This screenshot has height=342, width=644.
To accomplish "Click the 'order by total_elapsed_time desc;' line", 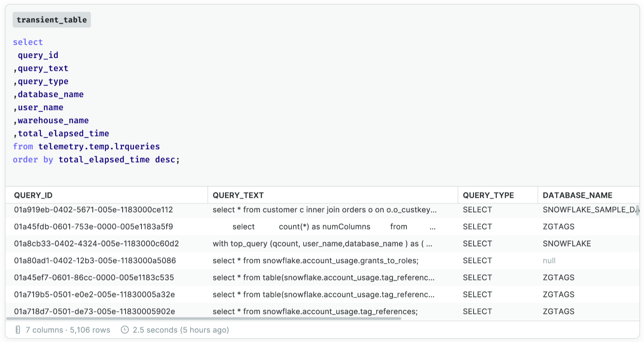I will (x=97, y=160).
